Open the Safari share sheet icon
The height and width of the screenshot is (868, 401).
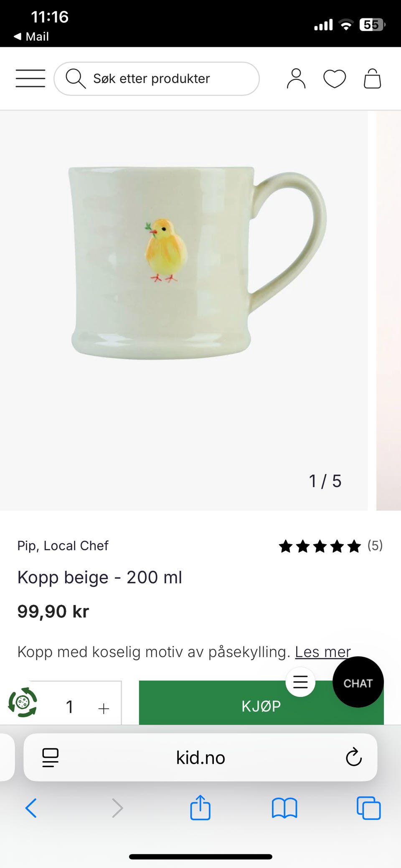pyautogui.click(x=200, y=808)
